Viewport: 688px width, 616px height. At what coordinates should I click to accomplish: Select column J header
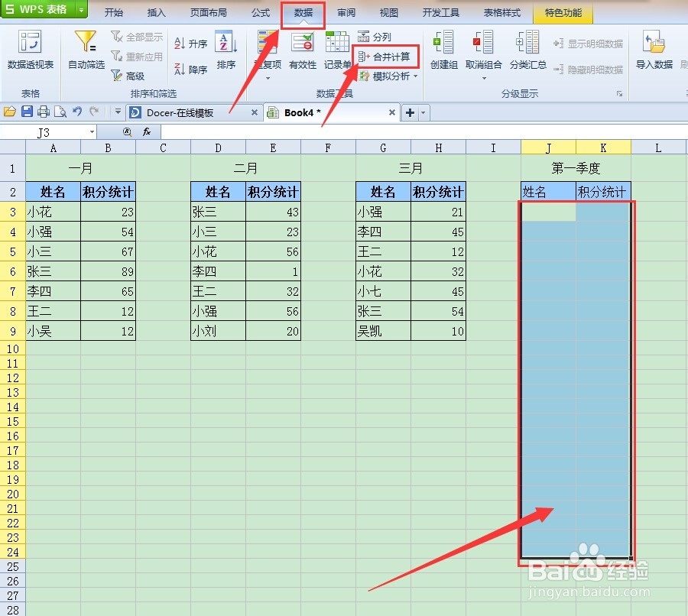click(548, 148)
